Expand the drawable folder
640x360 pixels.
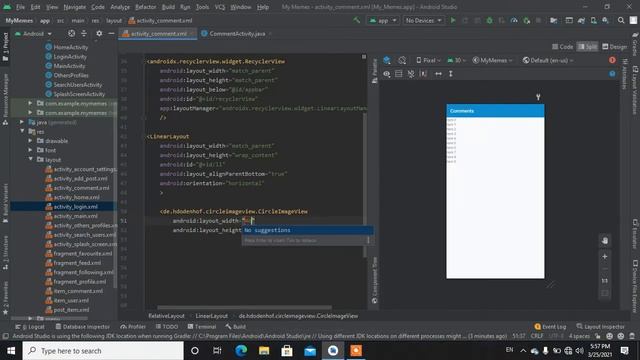click(x=30, y=141)
